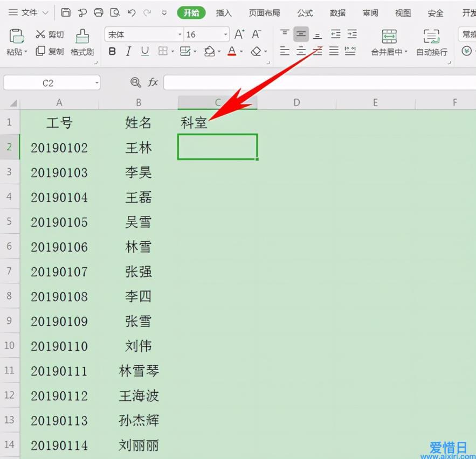
Task: Click the red font color A button
Action: (x=231, y=51)
